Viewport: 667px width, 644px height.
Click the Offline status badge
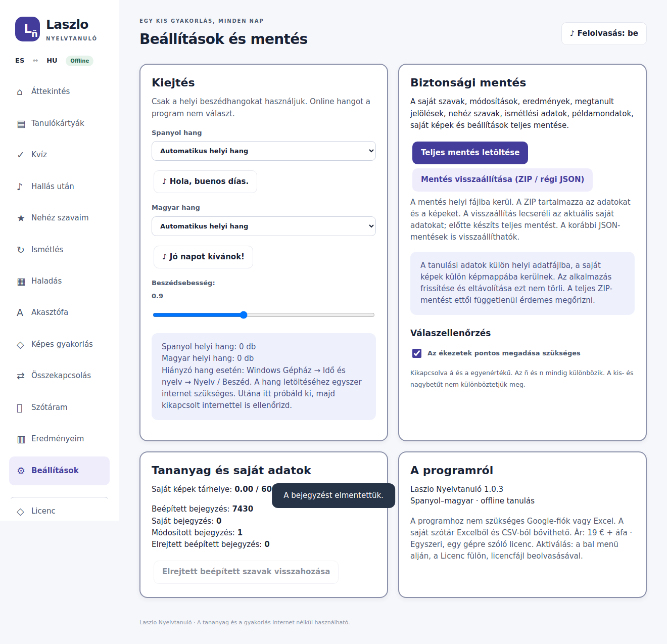click(79, 61)
